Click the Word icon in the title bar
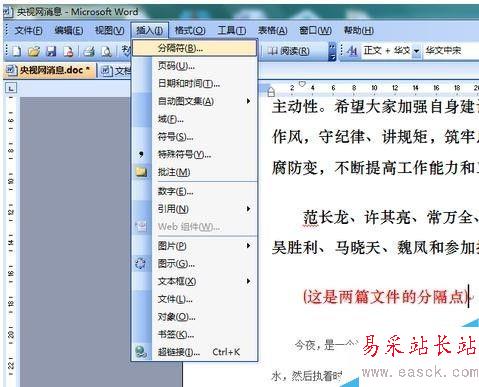The height and width of the screenshot is (387, 479). click(7, 12)
